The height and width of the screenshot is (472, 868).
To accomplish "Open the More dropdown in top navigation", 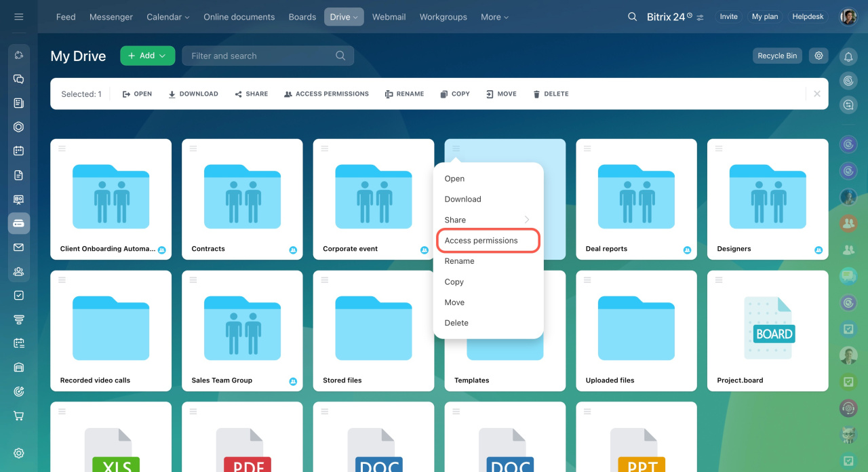I will coord(494,17).
